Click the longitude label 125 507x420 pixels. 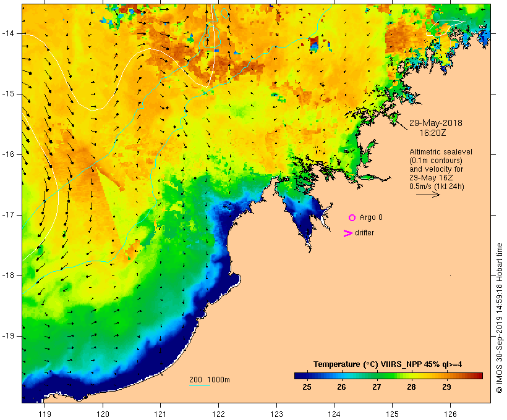393,414
